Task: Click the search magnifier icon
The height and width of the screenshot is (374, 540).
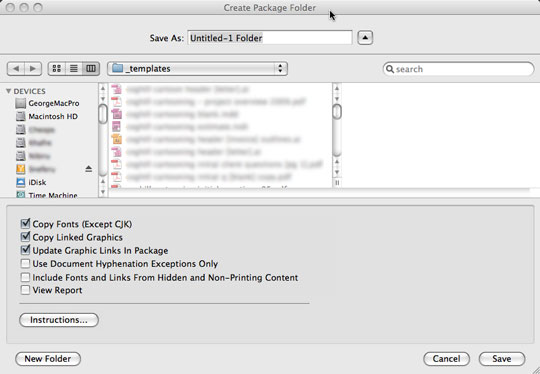Action: (x=390, y=69)
